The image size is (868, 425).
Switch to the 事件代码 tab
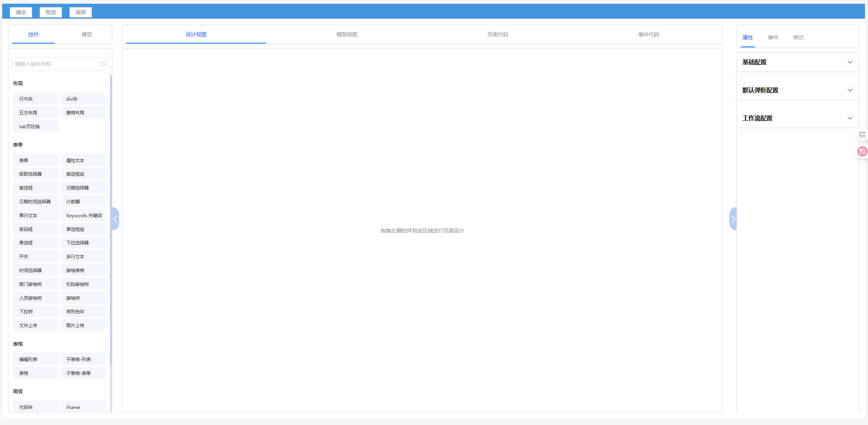coord(648,34)
